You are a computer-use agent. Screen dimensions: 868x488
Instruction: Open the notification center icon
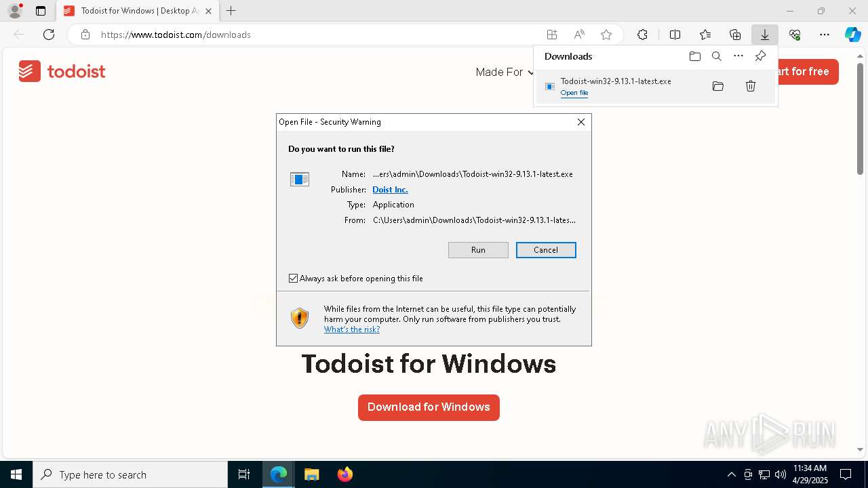[x=846, y=474]
